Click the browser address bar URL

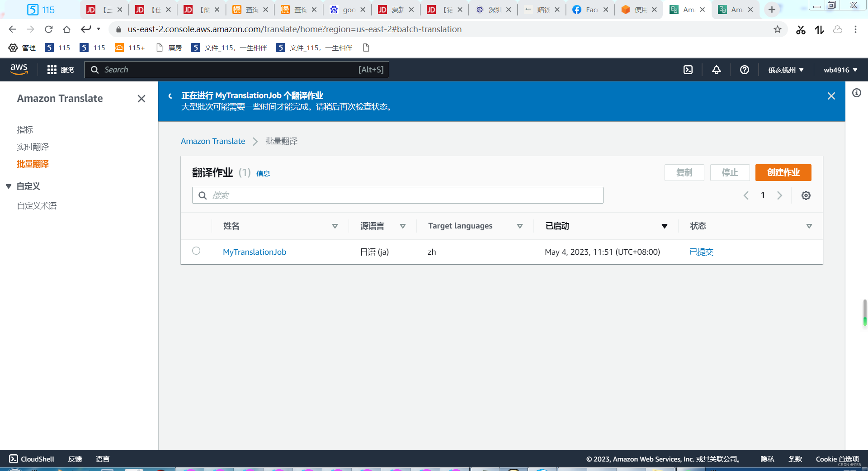(295, 29)
